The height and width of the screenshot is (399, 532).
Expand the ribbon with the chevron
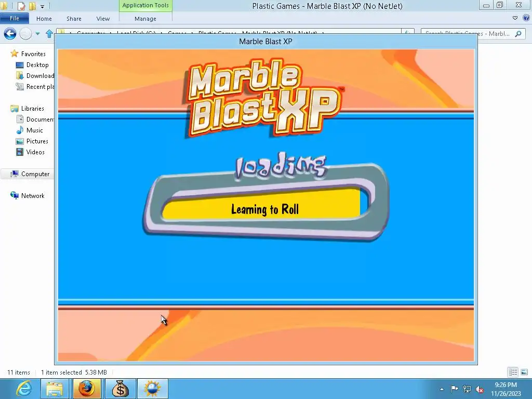point(515,18)
